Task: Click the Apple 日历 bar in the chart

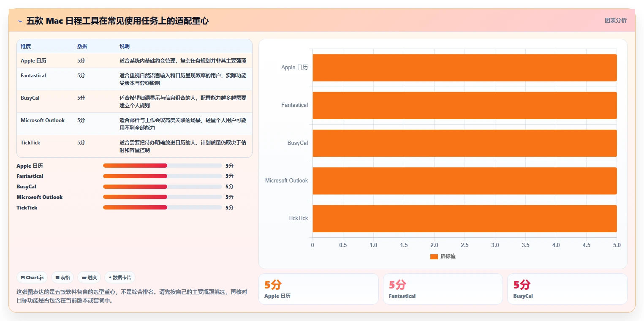Action: (465, 68)
